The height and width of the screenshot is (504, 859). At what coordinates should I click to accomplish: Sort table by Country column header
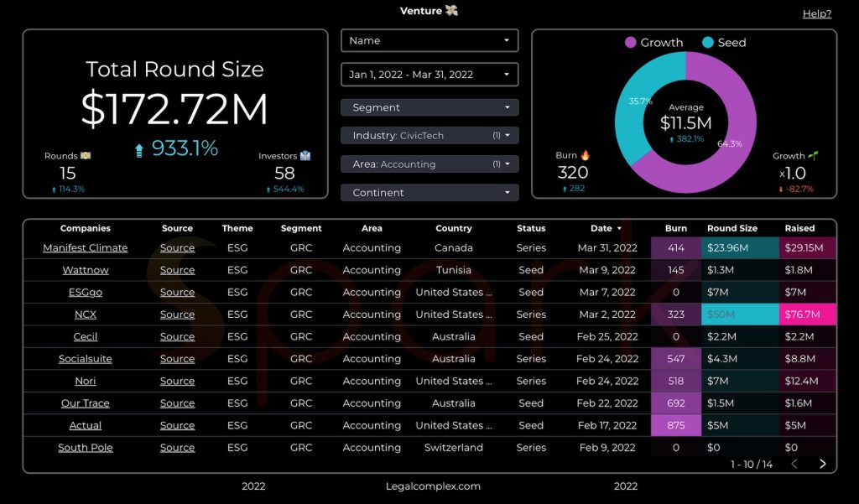pyautogui.click(x=454, y=228)
